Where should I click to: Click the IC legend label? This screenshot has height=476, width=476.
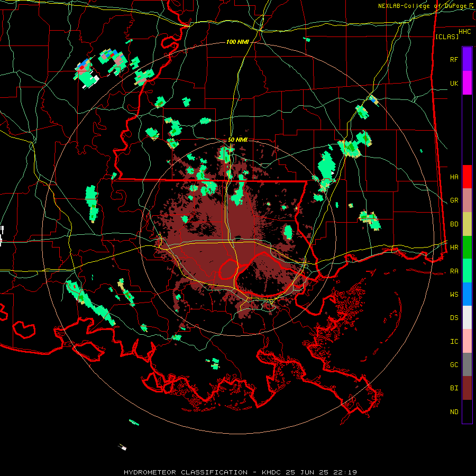pos(454,342)
